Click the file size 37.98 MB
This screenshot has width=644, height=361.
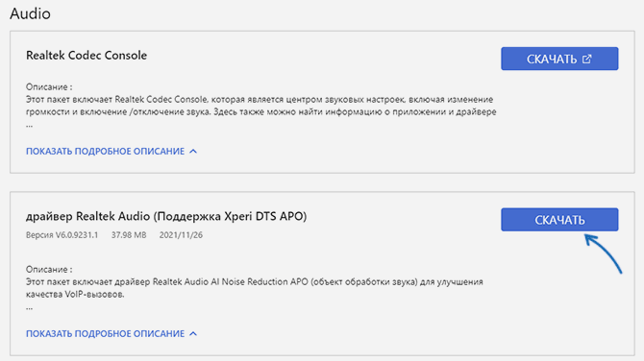click(x=129, y=235)
